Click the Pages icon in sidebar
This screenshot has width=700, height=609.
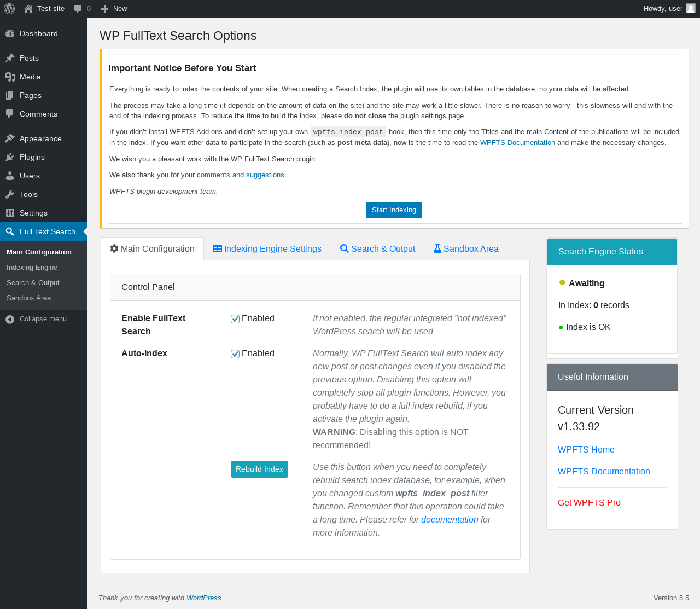coord(10,95)
